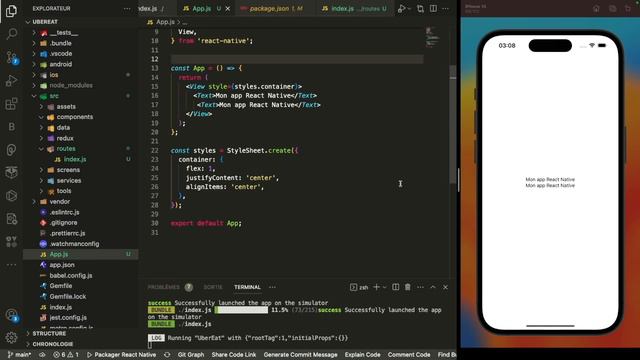Open terminal panel more actions ellipsis
Image resolution: width=640 pixels, height=360 pixels.
click(x=420, y=287)
